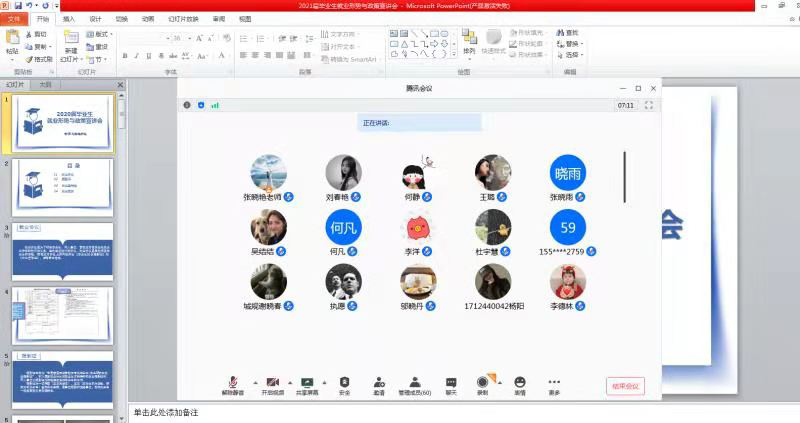Open manage members (60) panel
This screenshot has width=800, height=423.
tap(415, 386)
